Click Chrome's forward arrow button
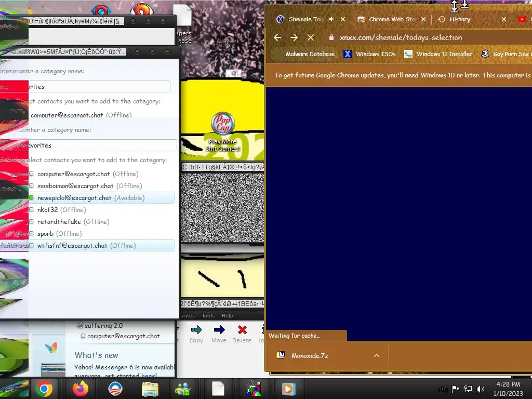The height and width of the screenshot is (399, 532). coord(294,37)
